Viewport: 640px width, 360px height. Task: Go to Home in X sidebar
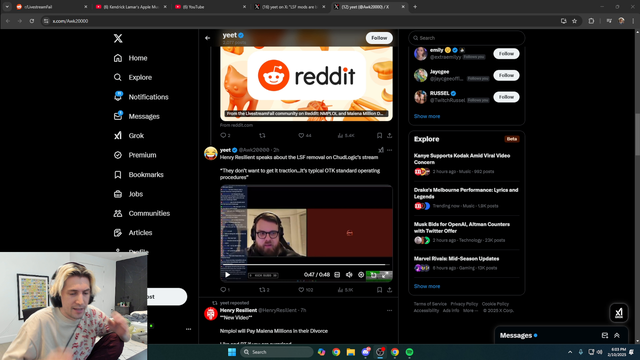pos(131,58)
